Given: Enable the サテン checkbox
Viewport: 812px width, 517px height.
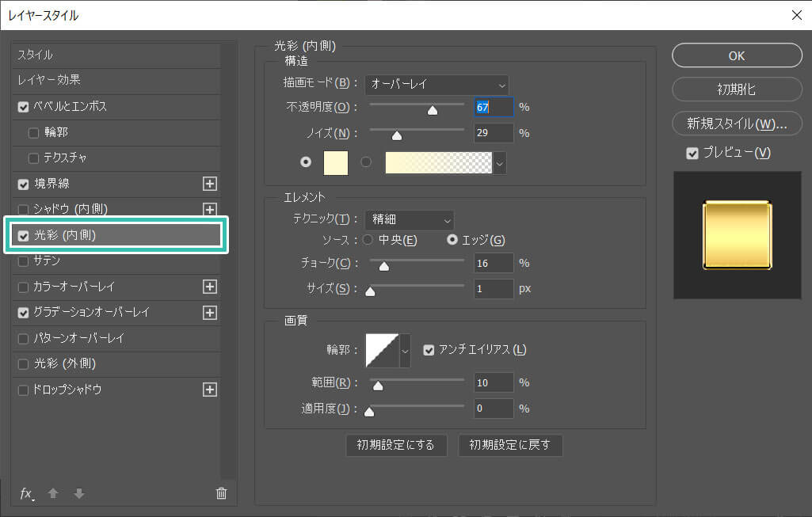Looking at the screenshot, I should pos(23,261).
